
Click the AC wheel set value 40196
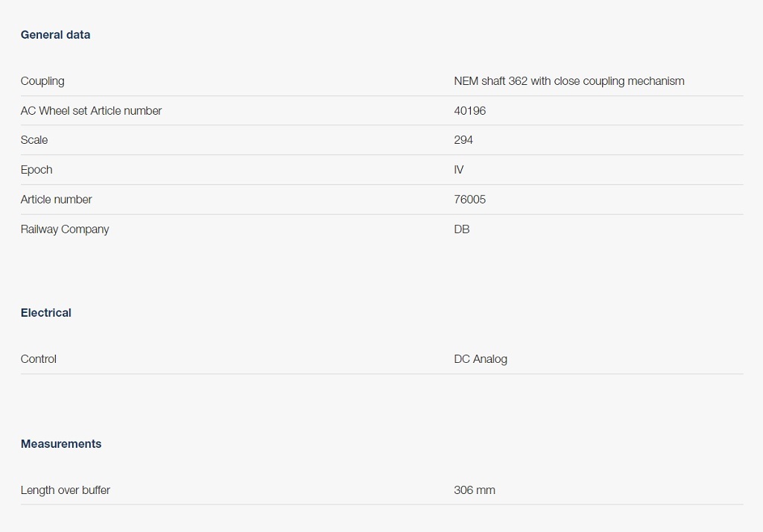tap(469, 111)
